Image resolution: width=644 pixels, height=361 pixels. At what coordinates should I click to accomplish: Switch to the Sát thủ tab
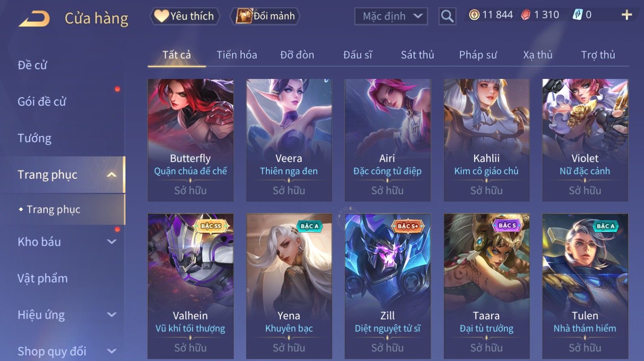(417, 55)
